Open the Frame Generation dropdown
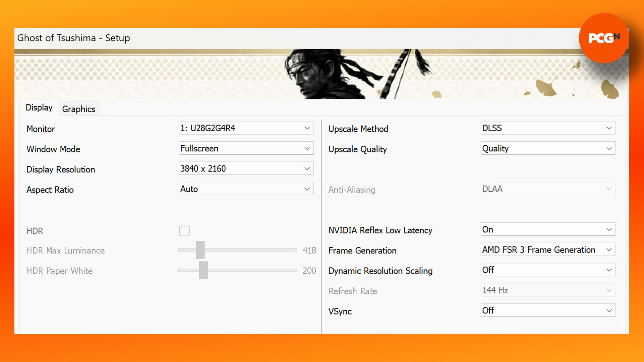Image resolution: width=644 pixels, height=362 pixels. coord(548,250)
